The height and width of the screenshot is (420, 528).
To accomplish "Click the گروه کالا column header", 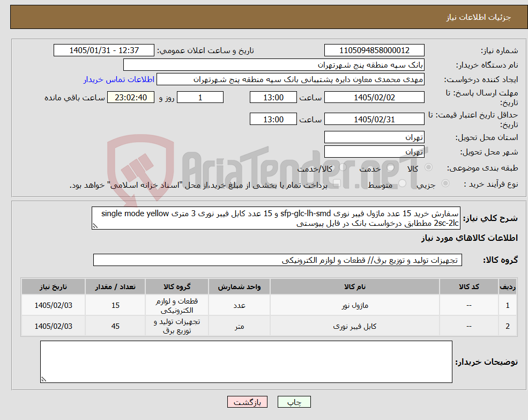I will point(177,286).
